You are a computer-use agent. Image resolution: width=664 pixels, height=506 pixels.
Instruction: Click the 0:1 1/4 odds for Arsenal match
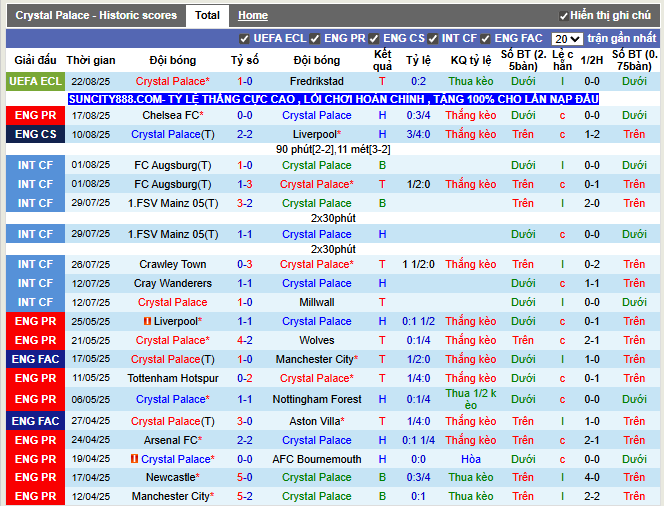tap(418, 440)
